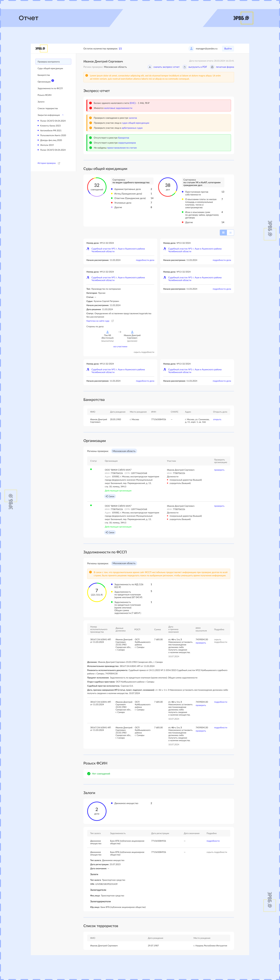Follow the (ЕНС) link in the express report
The height and width of the screenshot is (980, 280).
pos(133,103)
